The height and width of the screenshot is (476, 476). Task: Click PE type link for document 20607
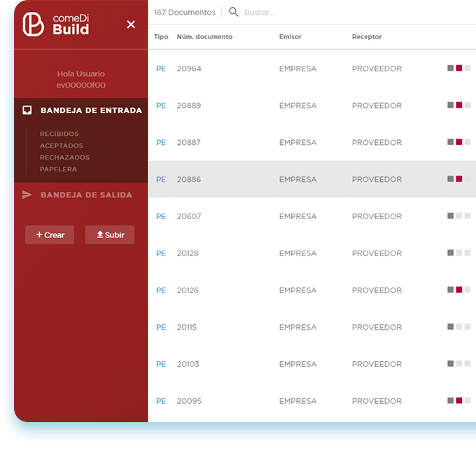(161, 216)
